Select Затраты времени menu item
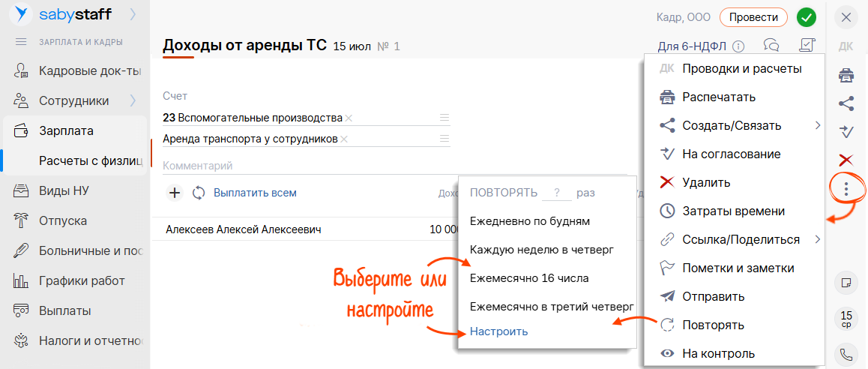Screen dimensions: 868x369 point(735,211)
